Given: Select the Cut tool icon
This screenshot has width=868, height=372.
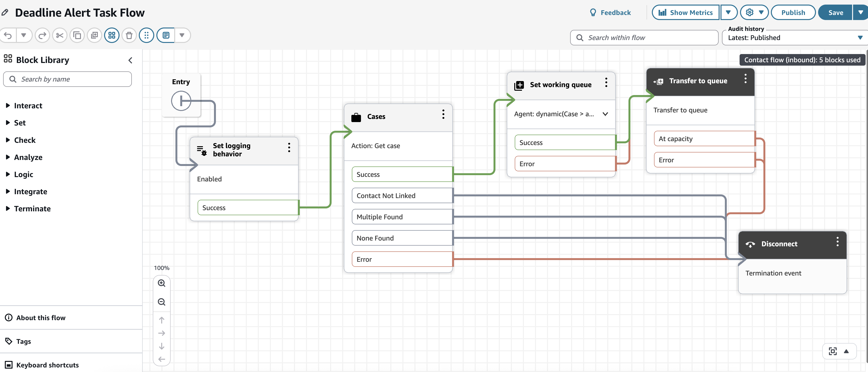Looking at the screenshot, I should (x=60, y=35).
